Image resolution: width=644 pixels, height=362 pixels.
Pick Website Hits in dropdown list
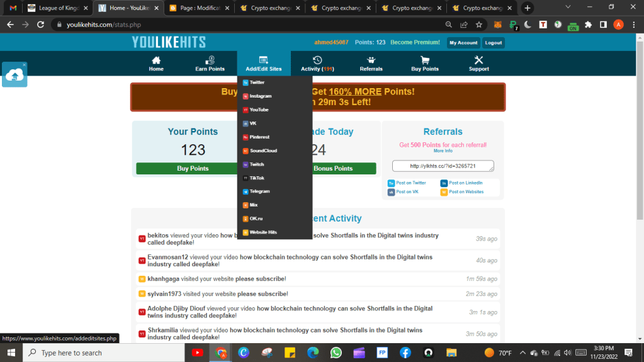click(x=263, y=232)
